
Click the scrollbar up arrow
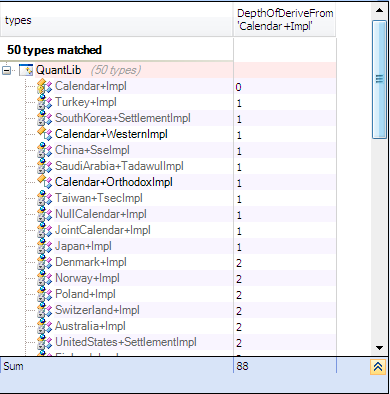pyautogui.click(x=379, y=10)
